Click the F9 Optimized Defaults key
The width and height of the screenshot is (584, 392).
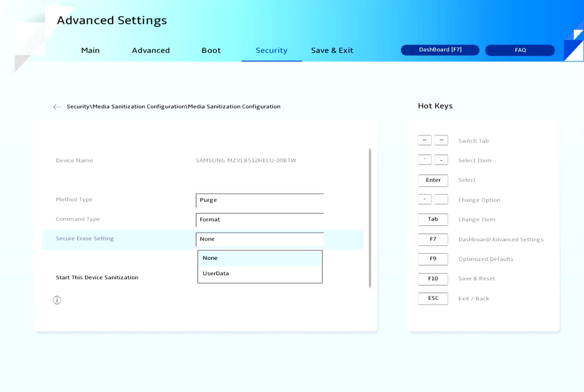click(x=433, y=259)
